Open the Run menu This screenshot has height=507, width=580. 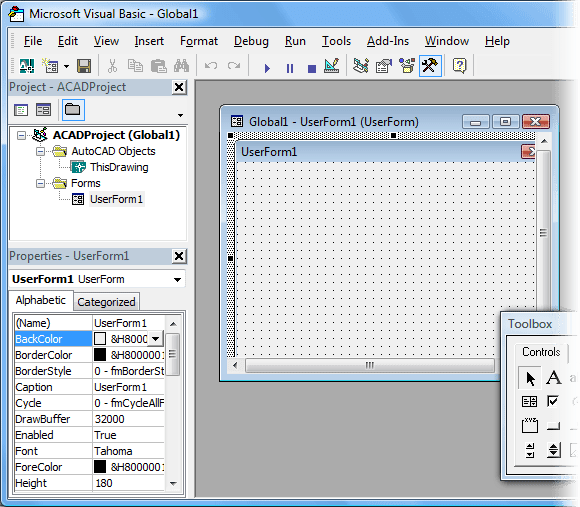[295, 41]
